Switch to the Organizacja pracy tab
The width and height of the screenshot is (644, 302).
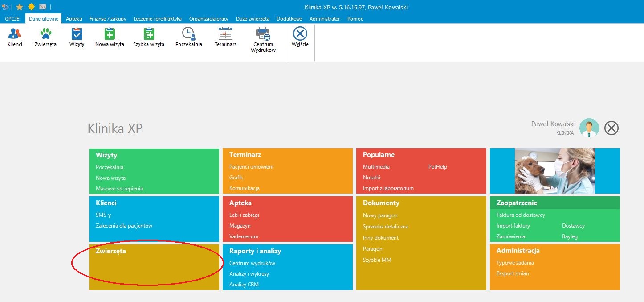click(209, 19)
